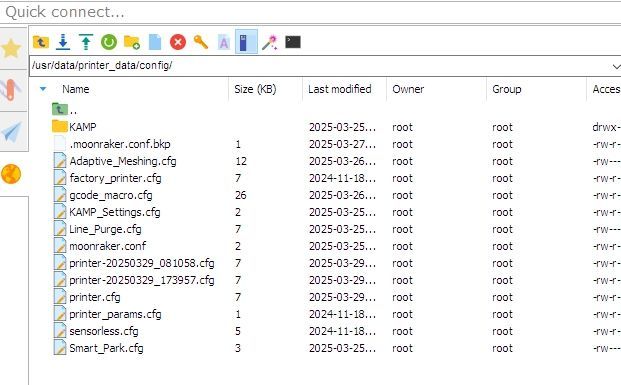Screen dimensions: 621x385
Task: Select the KAMP folder
Action: pos(82,127)
